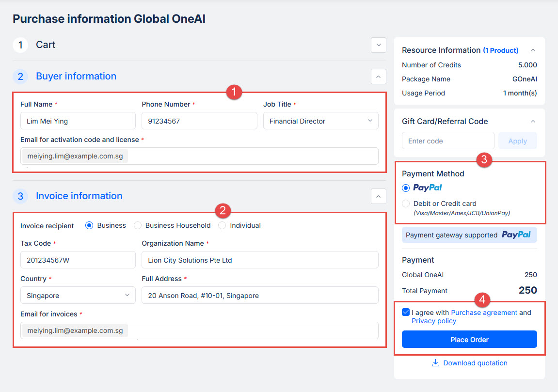This screenshot has height=392, width=558.
Task: Click the PayPal logo in Payment Method
Action: click(427, 188)
